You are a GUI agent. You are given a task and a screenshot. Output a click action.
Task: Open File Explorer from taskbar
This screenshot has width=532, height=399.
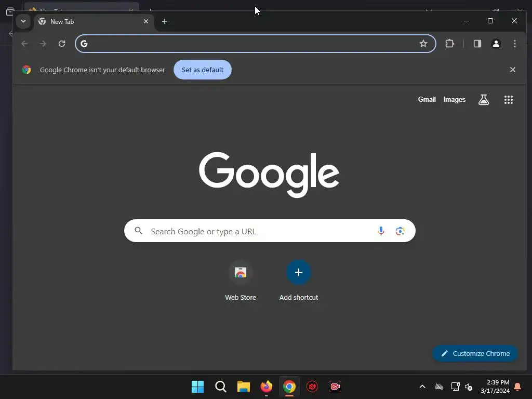pyautogui.click(x=244, y=387)
